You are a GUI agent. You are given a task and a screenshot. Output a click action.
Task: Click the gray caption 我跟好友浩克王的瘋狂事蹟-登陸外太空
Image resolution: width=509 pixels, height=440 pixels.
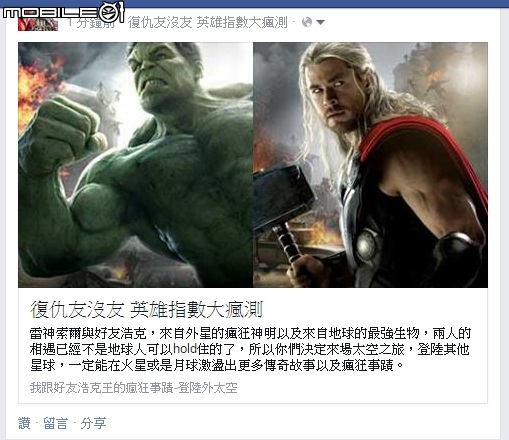[x=134, y=388]
